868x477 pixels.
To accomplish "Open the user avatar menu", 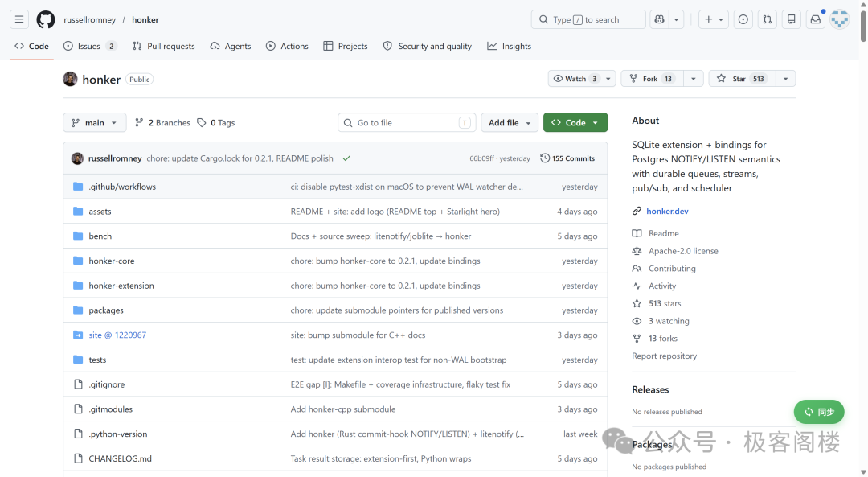I will click(840, 19).
